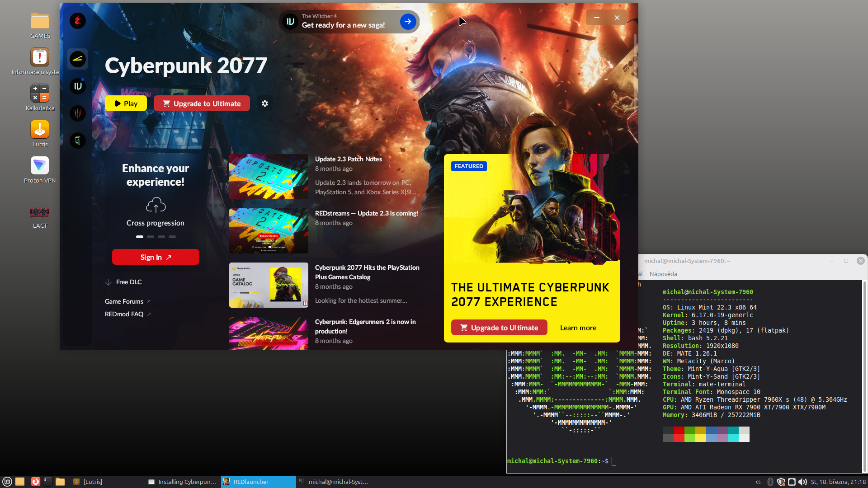868x488 pixels.
Task: Show first Cross progression carousel dot
Action: pos(140,237)
